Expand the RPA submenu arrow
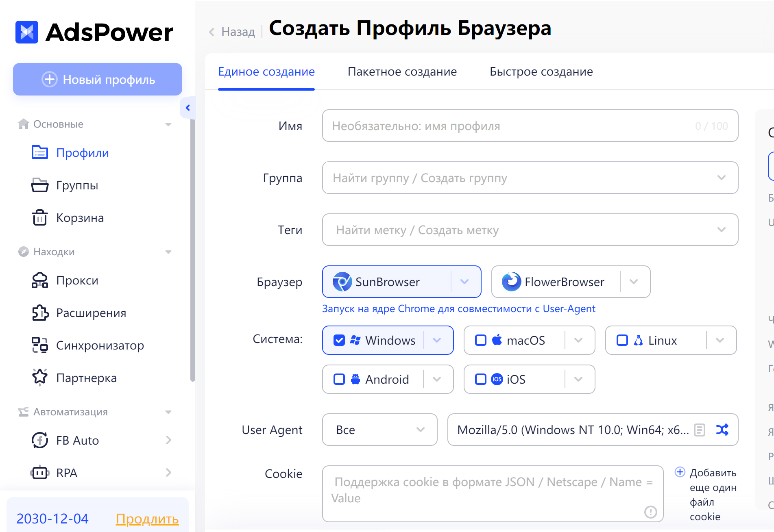 coord(168,473)
